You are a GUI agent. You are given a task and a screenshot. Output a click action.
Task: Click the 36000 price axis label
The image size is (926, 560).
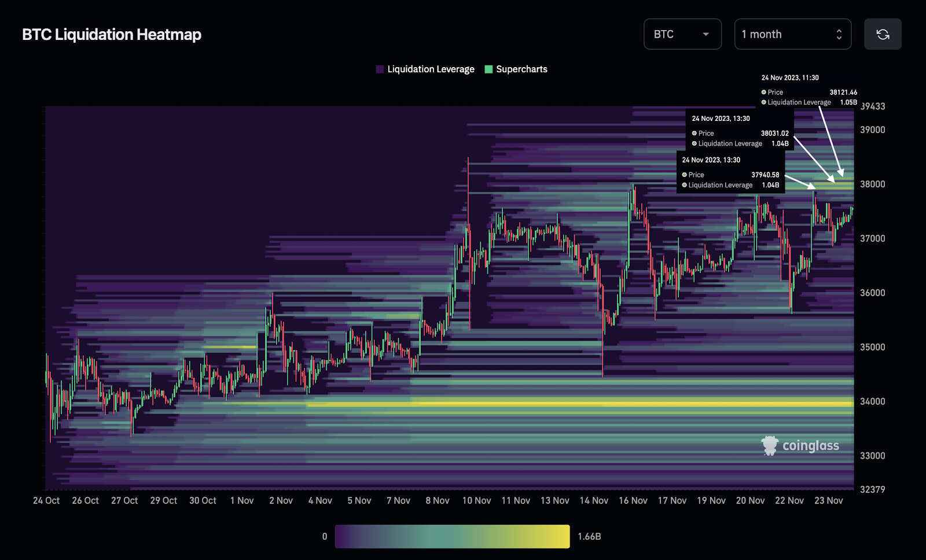pyautogui.click(x=873, y=293)
